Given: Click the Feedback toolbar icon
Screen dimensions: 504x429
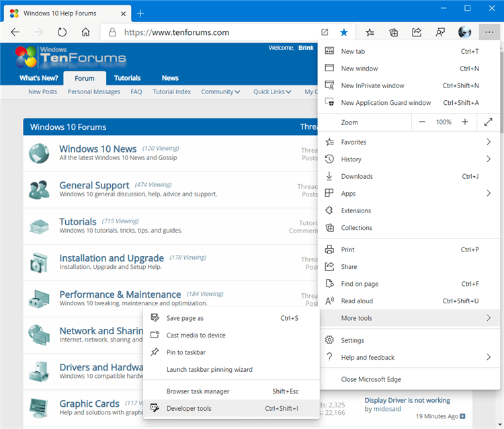Looking at the screenshot, I should 440,32.
